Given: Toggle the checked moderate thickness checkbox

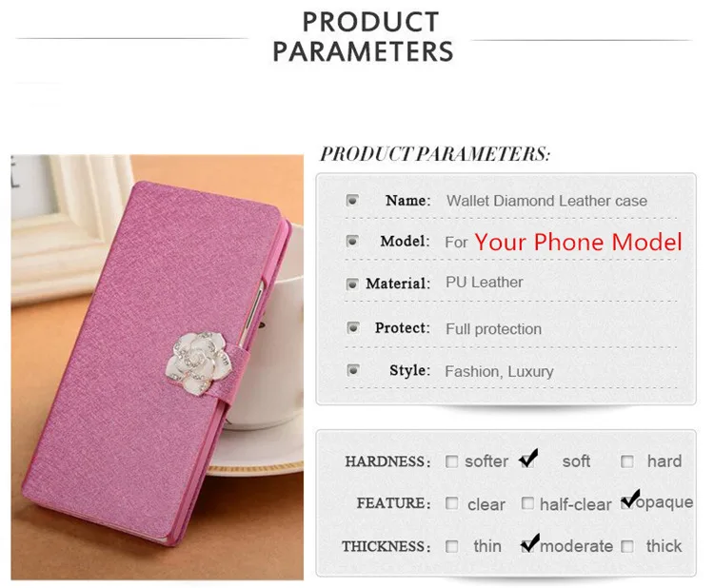Looking at the screenshot, I should [x=529, y=543].
